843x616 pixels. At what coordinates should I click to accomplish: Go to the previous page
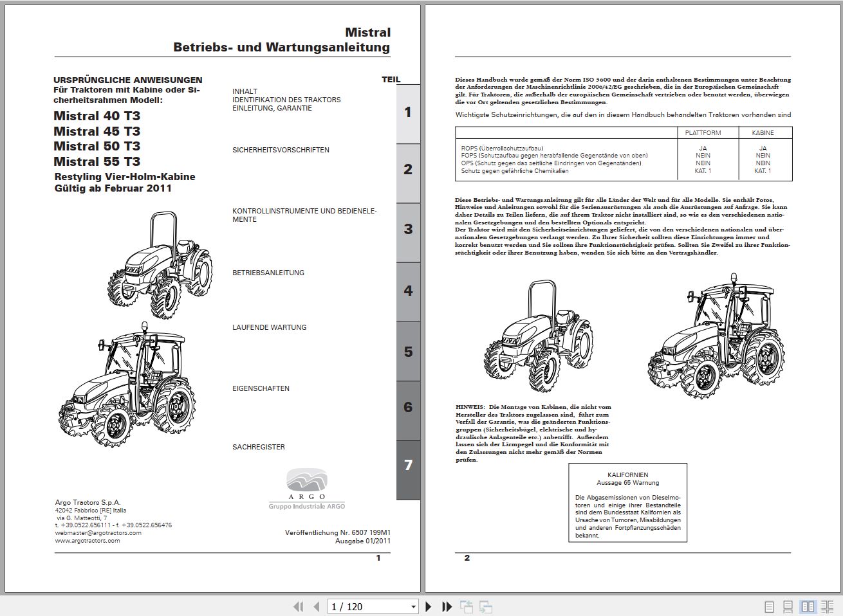pos(316,606)
